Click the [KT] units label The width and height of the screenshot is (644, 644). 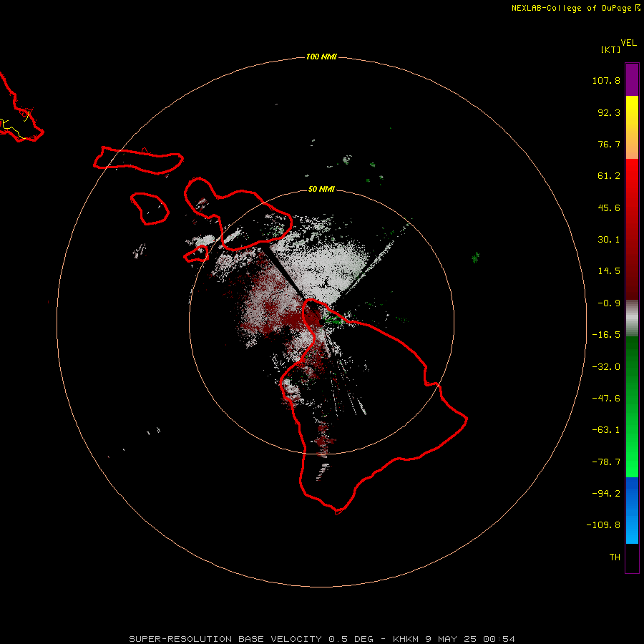click(610, 49)
